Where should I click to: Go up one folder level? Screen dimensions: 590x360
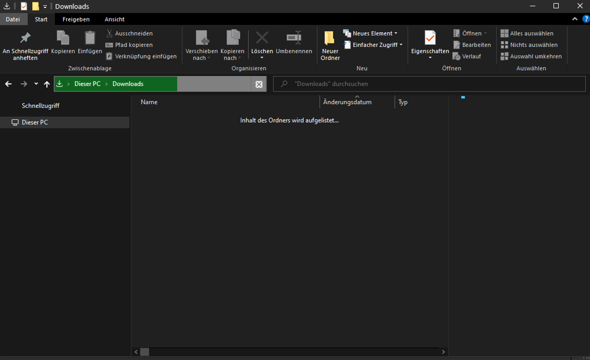(47, 84)
